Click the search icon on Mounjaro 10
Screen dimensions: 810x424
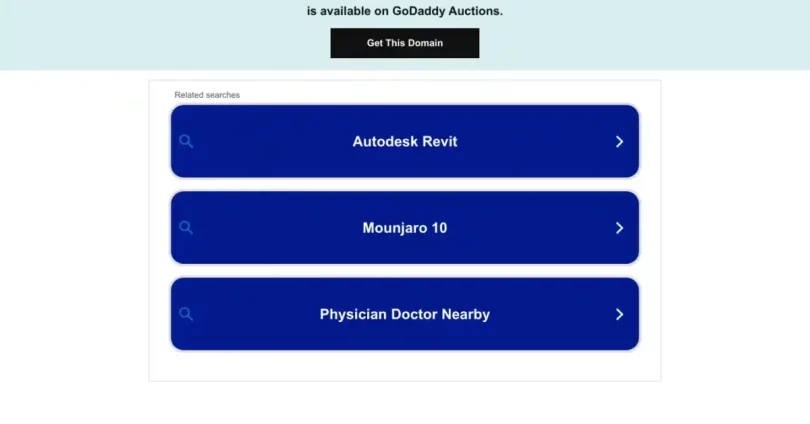pos(186,228)
